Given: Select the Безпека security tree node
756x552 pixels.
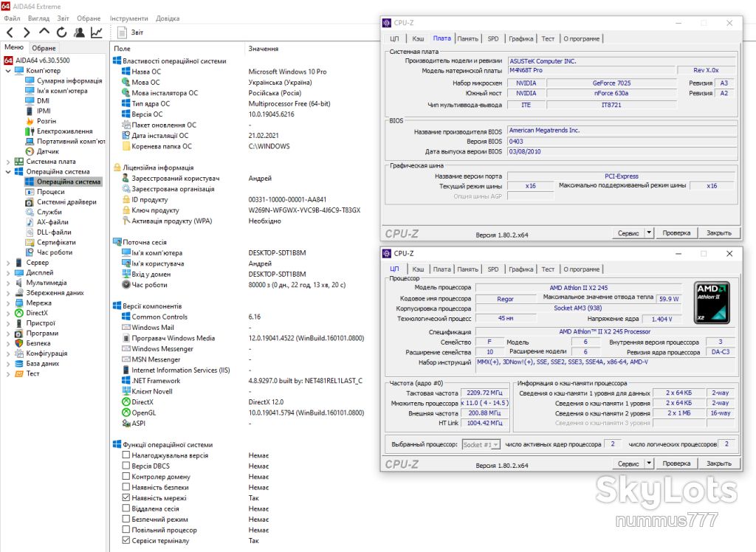Looking at the screenshot, I should pos(38,343).
